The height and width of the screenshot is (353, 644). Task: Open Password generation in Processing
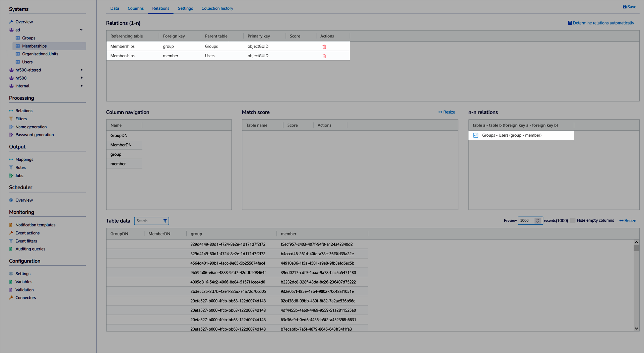click(34, 135)
